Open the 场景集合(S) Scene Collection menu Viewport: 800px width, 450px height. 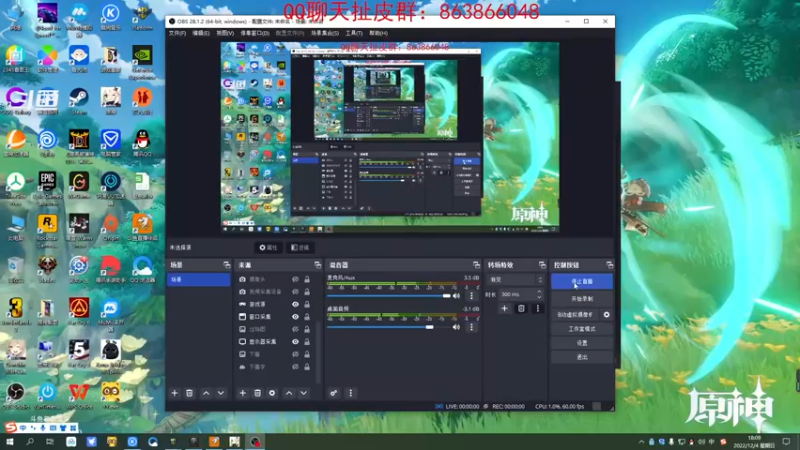click(x=325, y=33)
